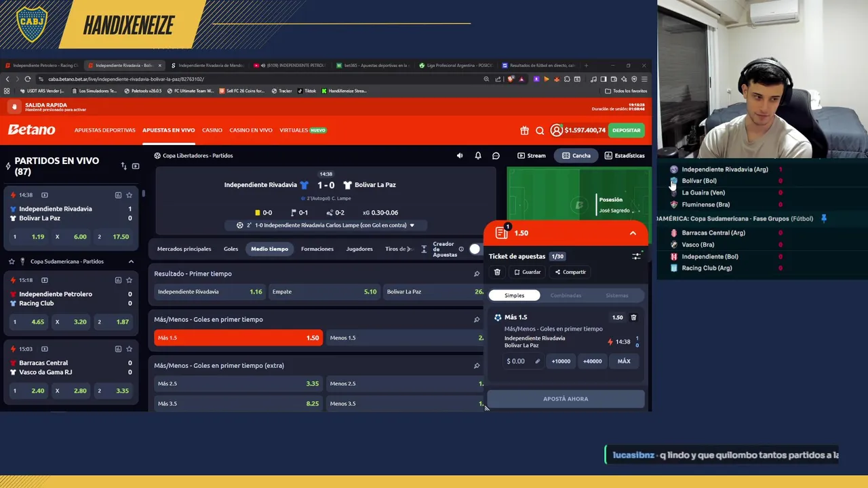Click Compartir in the bet ticket
868x488 pixels.
point(570,272)
